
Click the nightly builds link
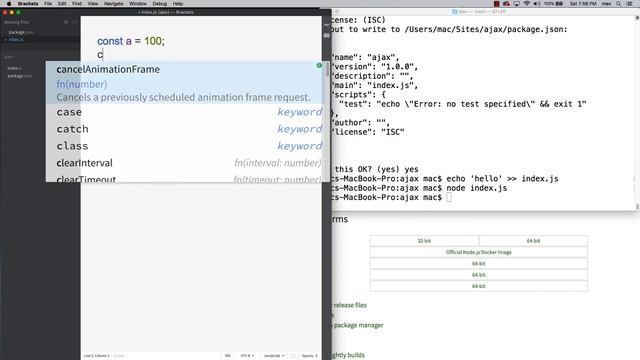pyautogui.click(x=348, y=355)
